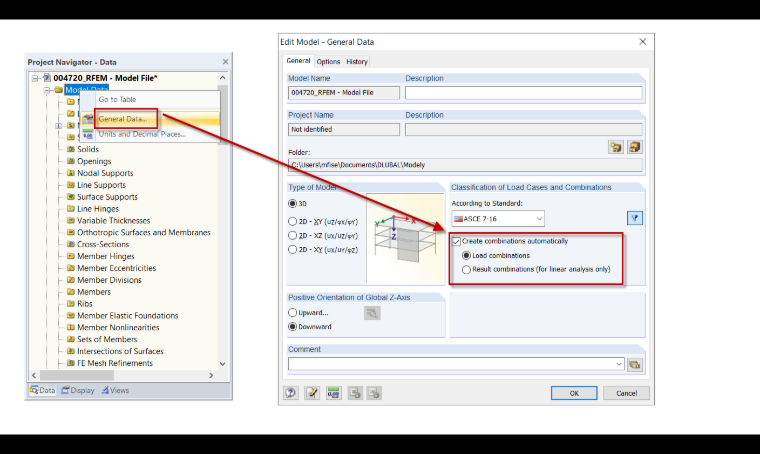760x454 pixels.
Task: Click the navigator vertical scroll up arrow
Action: tap(222, 78)
